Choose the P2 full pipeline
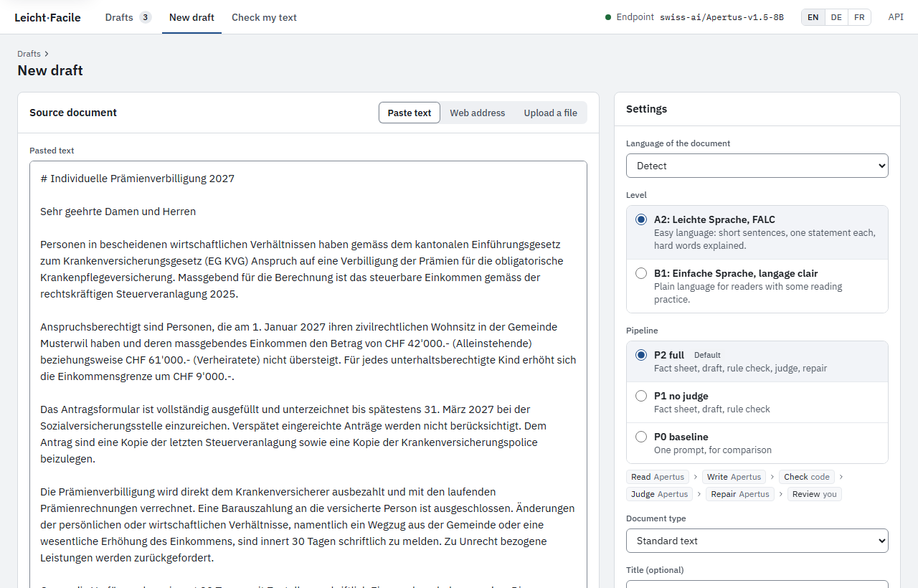 [x=757, y=361]
